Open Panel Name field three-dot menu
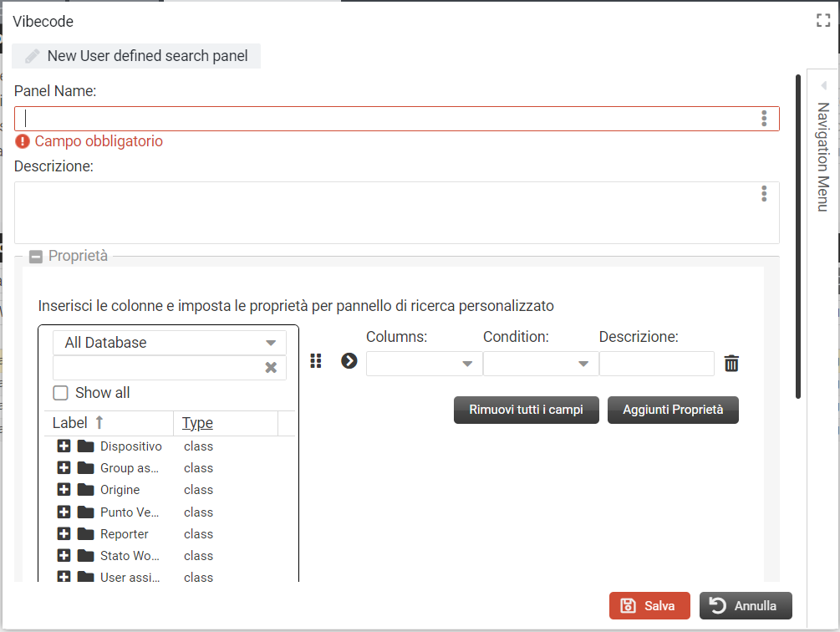This screenshot has width=840, height=632. click(764, 119)
